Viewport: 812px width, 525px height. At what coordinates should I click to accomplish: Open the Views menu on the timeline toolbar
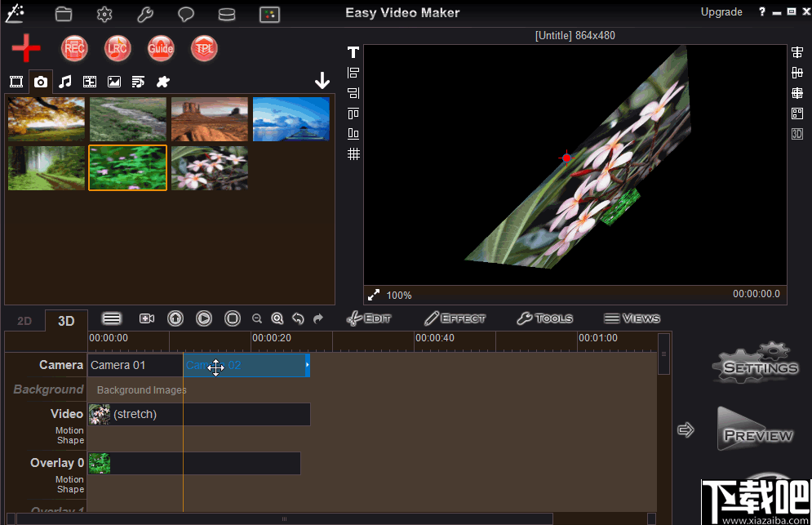(x=632, y=318)
